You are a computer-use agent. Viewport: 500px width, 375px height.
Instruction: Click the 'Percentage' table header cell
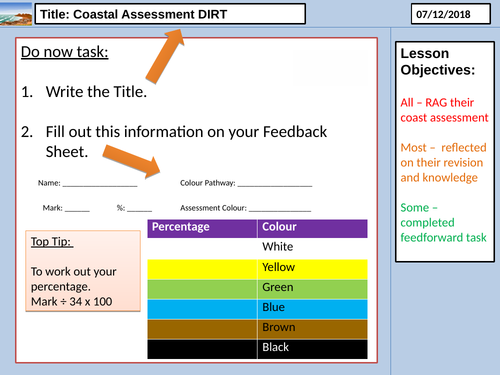pyautogui.click(x=202, y=228)
